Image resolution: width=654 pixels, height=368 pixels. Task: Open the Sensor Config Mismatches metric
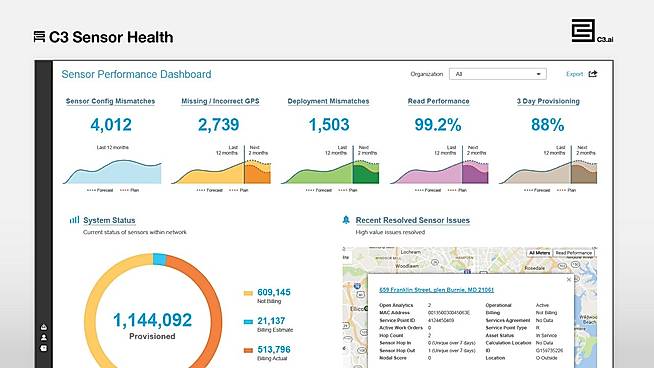[111, 101]
